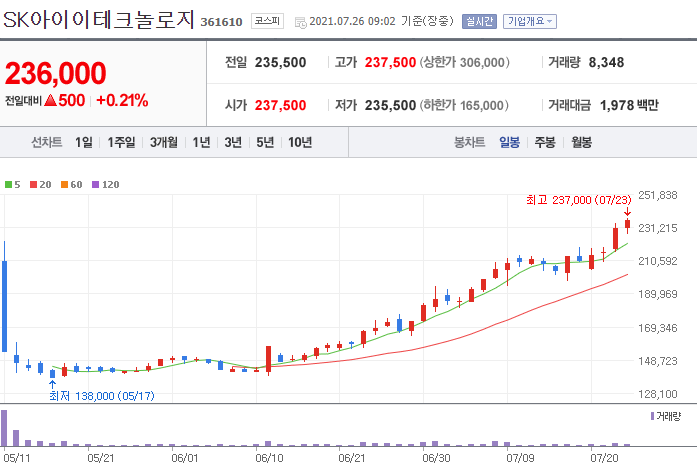Image resolution: width=697 pixels, height=475 pixels.
Task: Select the 10년 line chart period
Action: pyautogui.click(x=300, y=142)
